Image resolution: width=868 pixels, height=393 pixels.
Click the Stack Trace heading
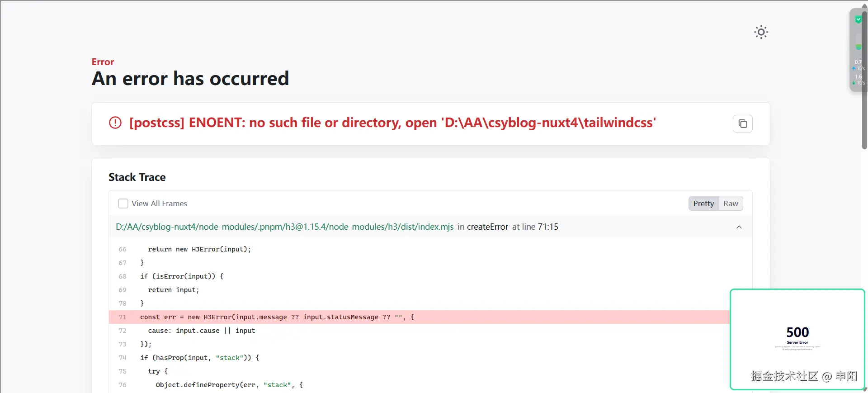point(137,177)
